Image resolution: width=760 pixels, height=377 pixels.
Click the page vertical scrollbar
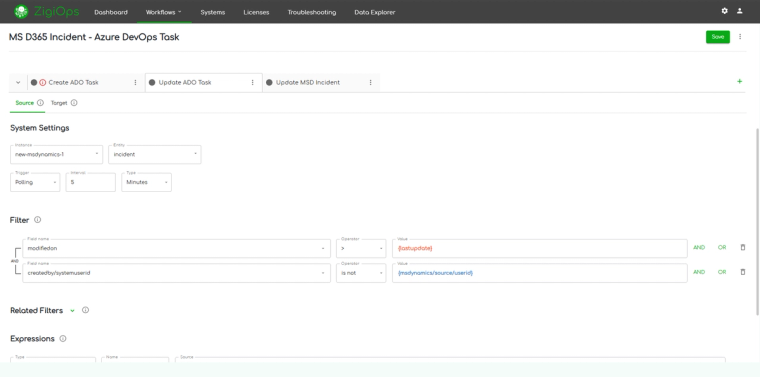click(x=758, y=221)
